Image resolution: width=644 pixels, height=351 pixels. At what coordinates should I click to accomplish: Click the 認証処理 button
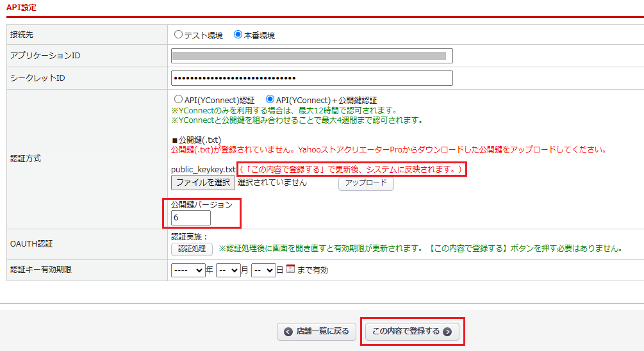point(192,249)
